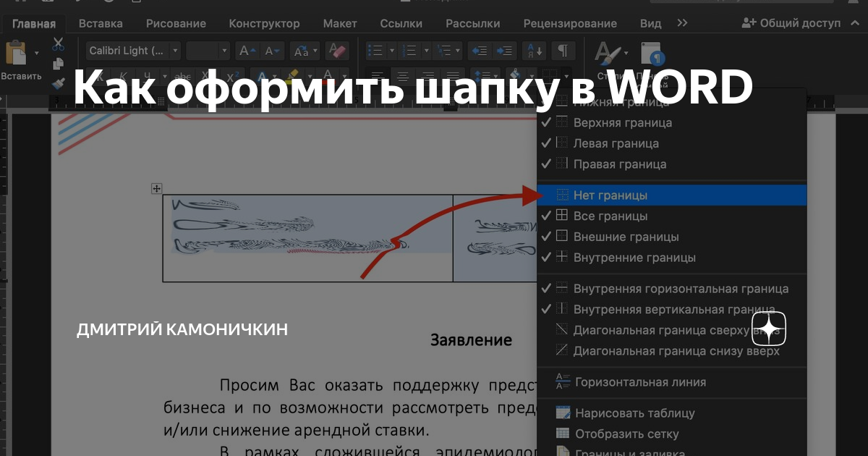Click the Нет границы dotted-grid icon
The image size is (868, 456).
coord(562,195)
